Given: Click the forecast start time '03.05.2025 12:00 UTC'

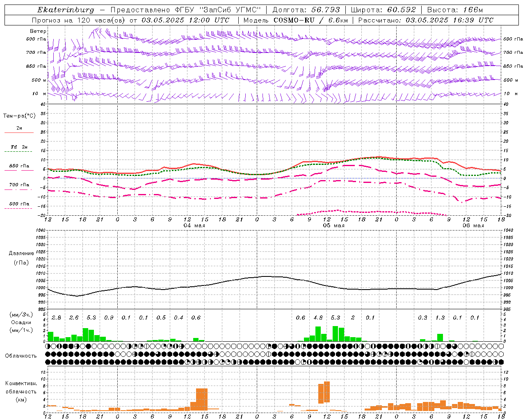Looking at the screenshot, I should 185,20.
